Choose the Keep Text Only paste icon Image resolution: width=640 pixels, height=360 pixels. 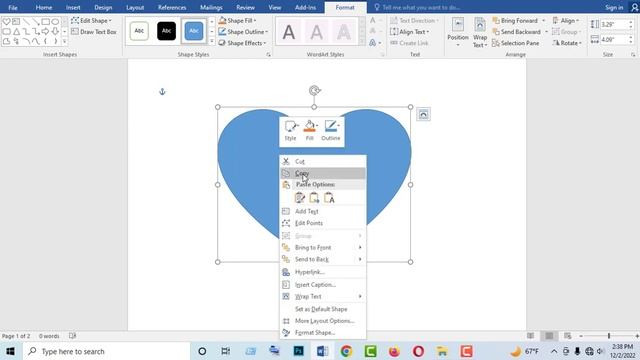coord(329,198)
